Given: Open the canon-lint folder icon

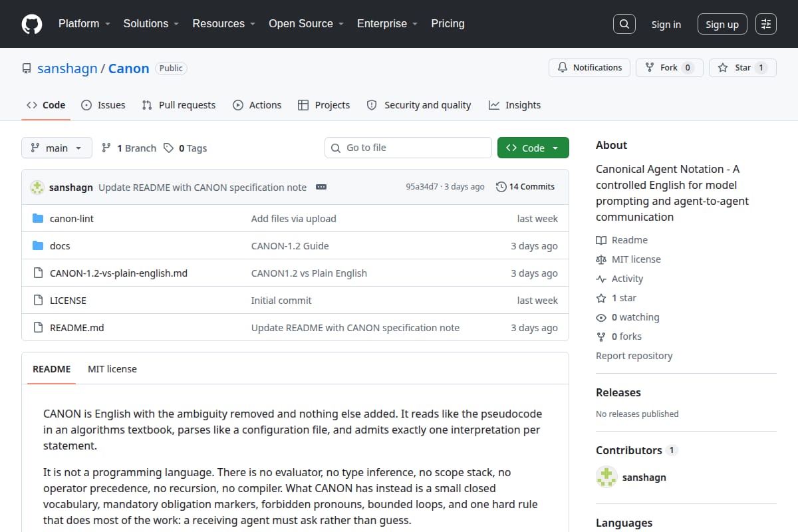Looking at the screenshot, I should pos(38,219).
